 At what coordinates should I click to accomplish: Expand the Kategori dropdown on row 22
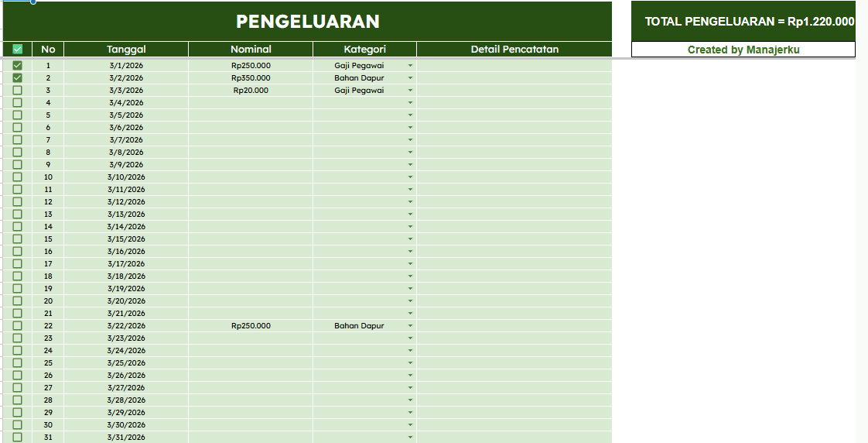click(x=410, y=325)
